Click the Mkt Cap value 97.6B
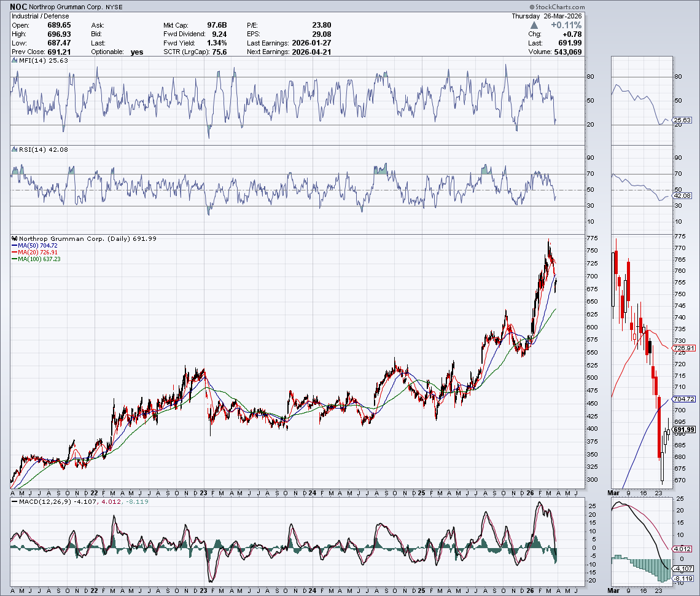This screenshot has width=700, height=596. coord(217,25)
